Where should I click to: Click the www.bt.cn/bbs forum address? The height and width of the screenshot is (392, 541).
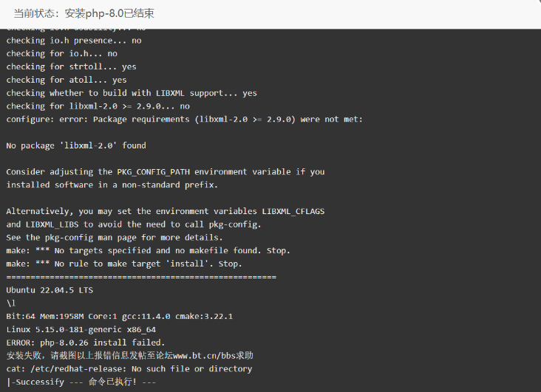tap(204, 355)
